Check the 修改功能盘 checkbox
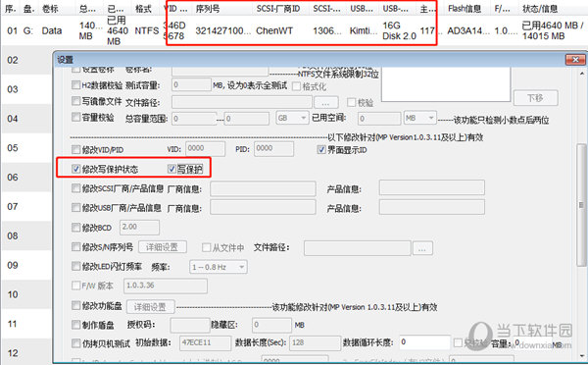Image resolution: width=588 pixels, height=365 pixels. pos(76,305)
